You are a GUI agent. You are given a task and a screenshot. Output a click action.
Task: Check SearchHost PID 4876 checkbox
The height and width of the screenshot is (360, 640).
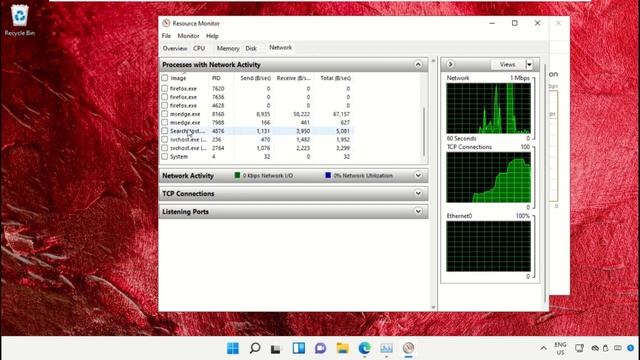coord(164,131)
